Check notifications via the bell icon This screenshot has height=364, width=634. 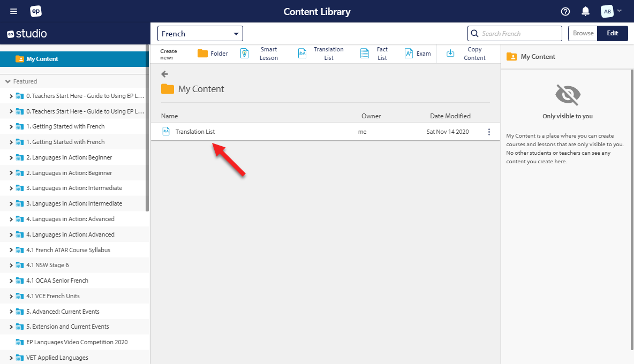(x=585, y=11)
